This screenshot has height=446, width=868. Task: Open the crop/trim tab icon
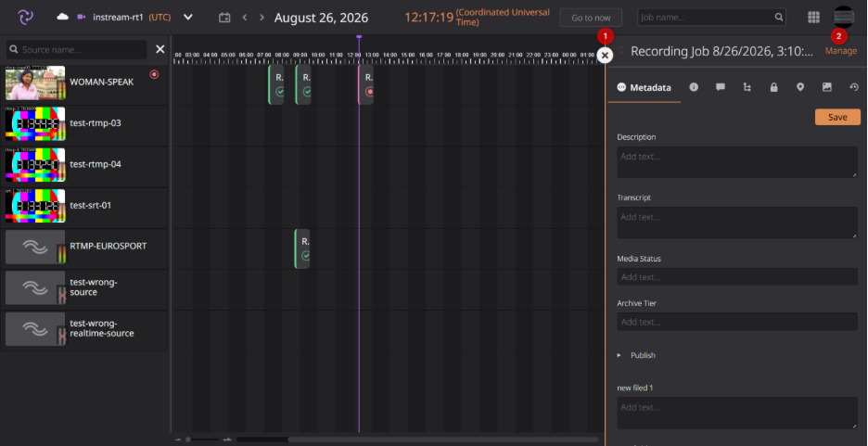click(x=747, y=87)
